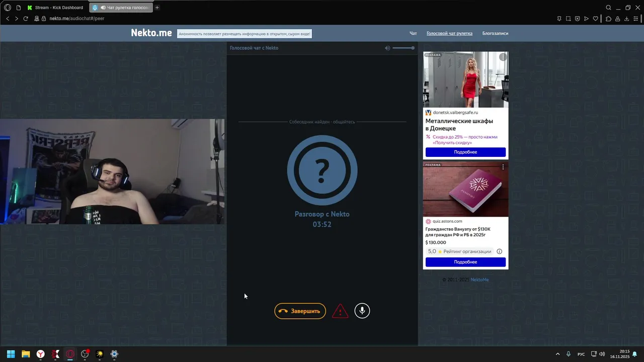Screen dimensions: 644x362
Task: Open tab search magnifier icon
Action: point(608,8)
